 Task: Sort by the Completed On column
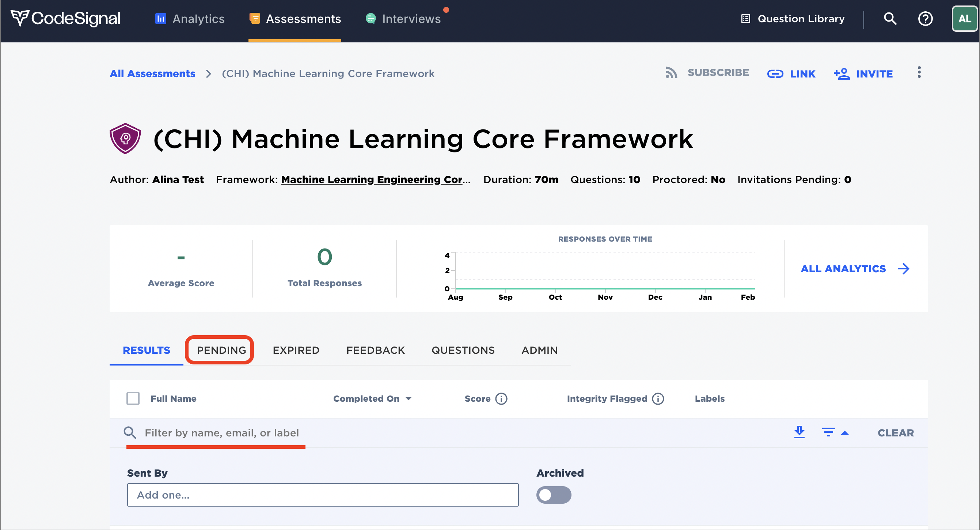pyautogui.click(x=372, y=399)
